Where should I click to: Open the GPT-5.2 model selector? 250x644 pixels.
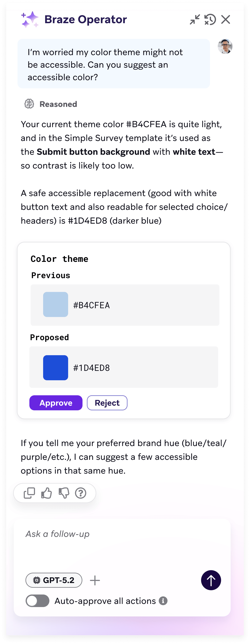coord(54,581)
